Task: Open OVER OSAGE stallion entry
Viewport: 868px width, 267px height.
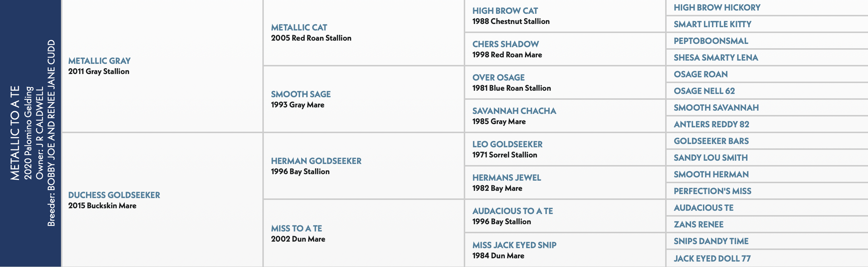Action: click(x=499, y=77)
